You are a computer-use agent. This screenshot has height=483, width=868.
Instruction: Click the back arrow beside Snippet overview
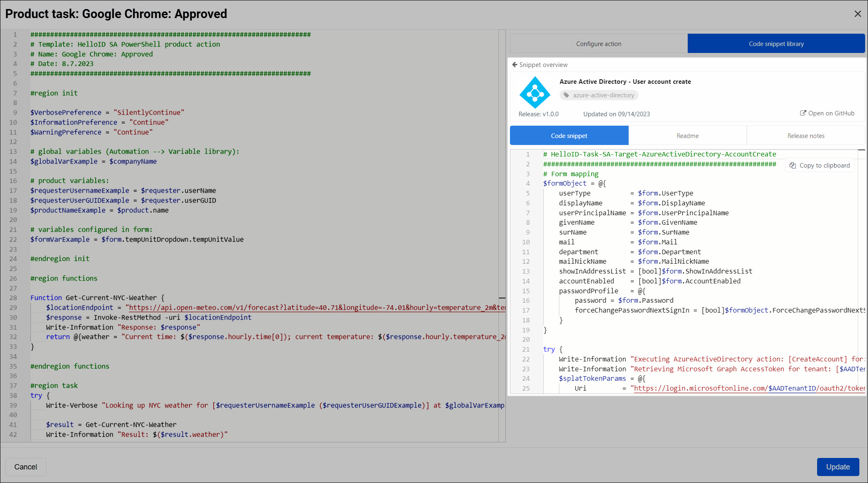(x=514, y=64)
